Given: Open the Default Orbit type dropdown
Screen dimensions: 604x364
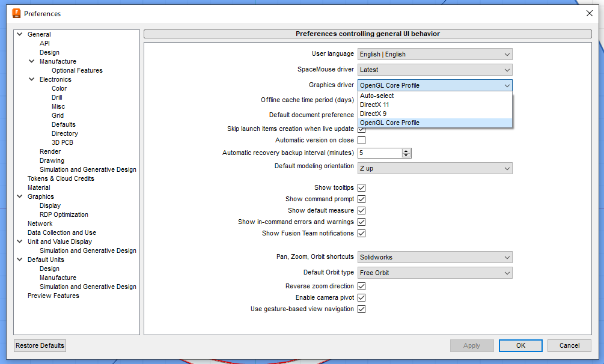Looking at the screenshot, I should pos(435,272).
